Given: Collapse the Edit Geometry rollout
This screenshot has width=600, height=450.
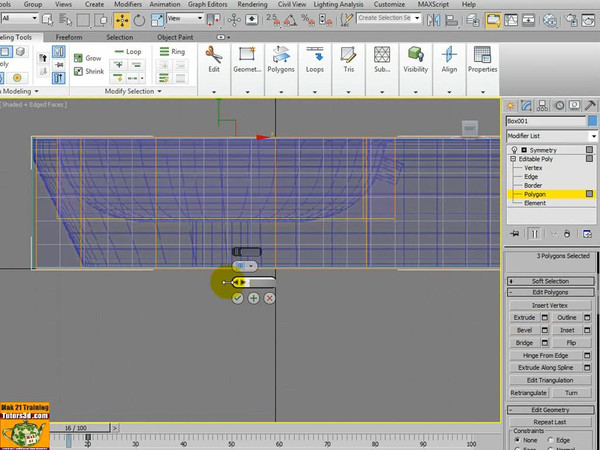Looking at the screenshot, I should tap(550, 410).
